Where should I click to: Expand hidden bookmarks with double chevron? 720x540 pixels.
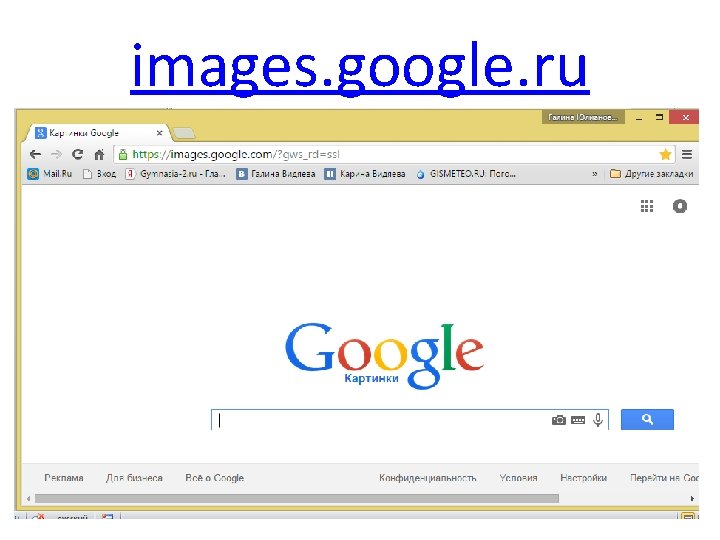tap(595, 174)
